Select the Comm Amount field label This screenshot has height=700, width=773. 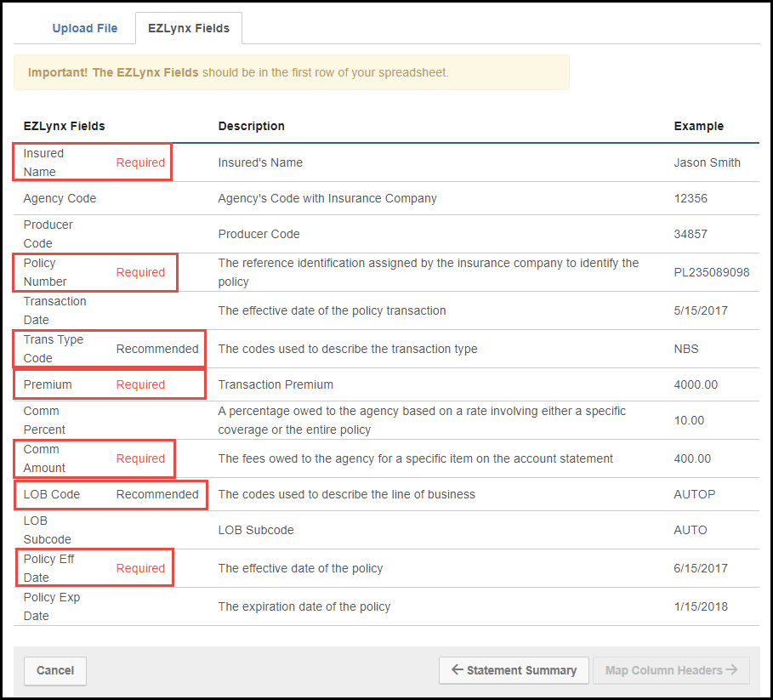44,458
